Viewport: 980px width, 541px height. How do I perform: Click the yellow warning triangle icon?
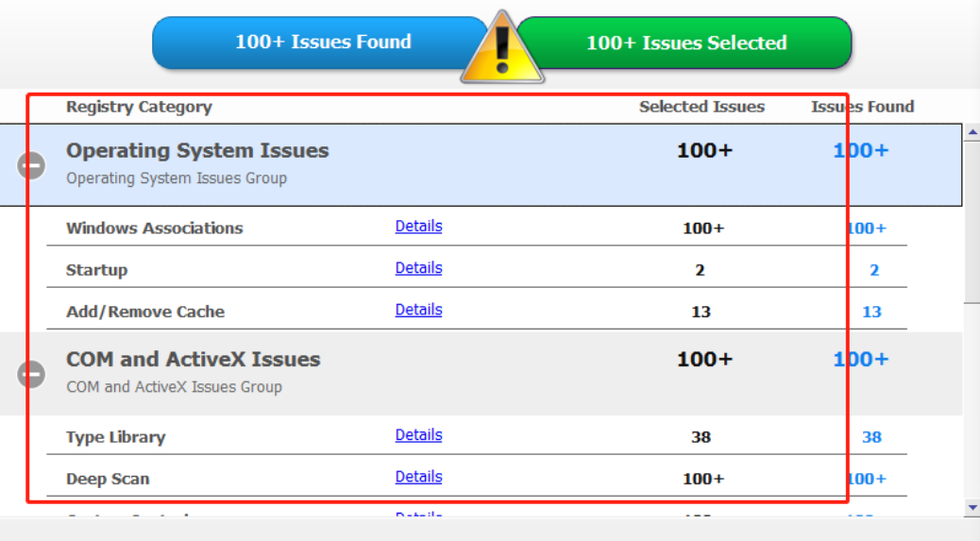click(x=502, y=49)
